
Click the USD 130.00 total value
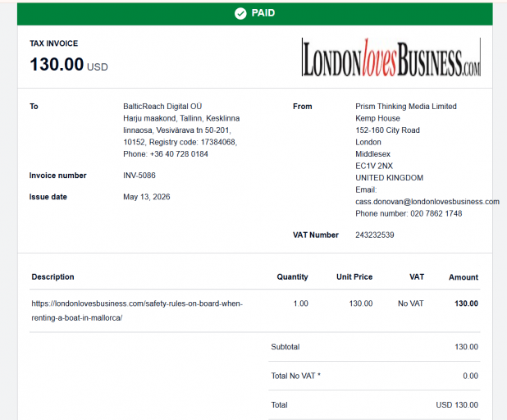tap(457, 405)
